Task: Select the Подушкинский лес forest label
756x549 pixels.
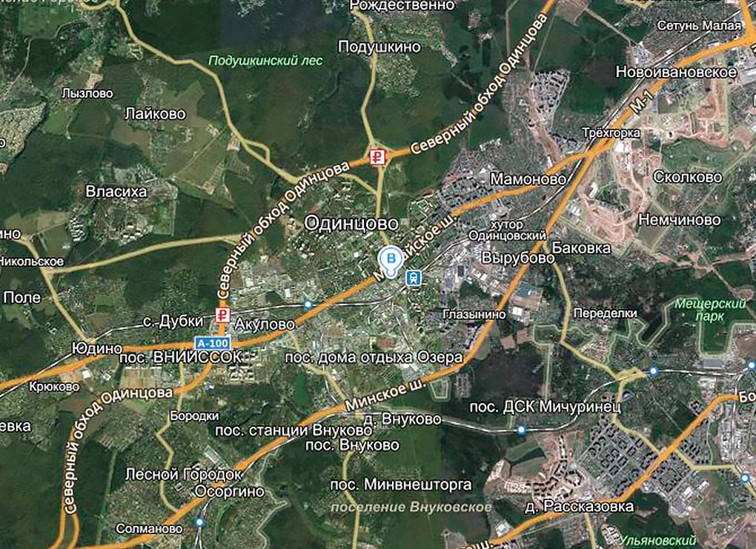Action: tap(265, 61)
